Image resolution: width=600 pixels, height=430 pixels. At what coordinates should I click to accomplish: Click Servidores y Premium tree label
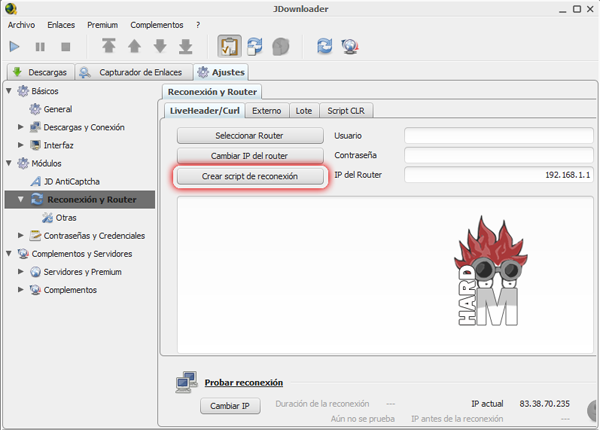point(83,272)
